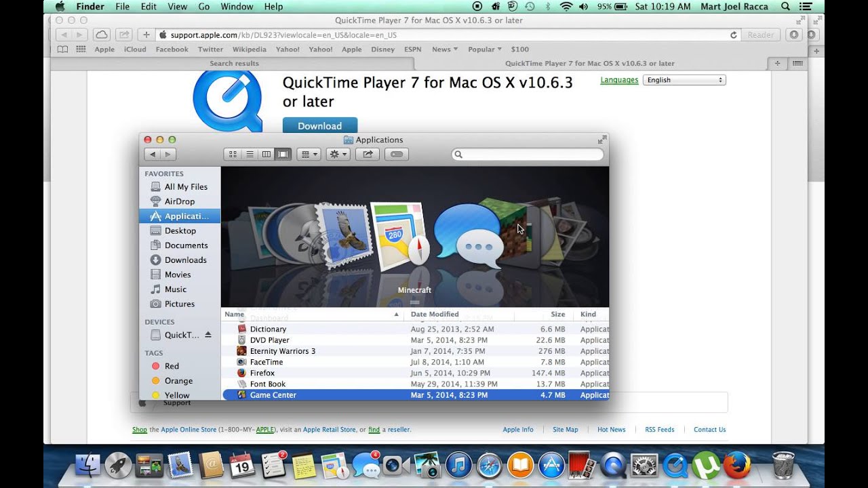Open the Languages link
868x488 pixels.
pos(619,80)
